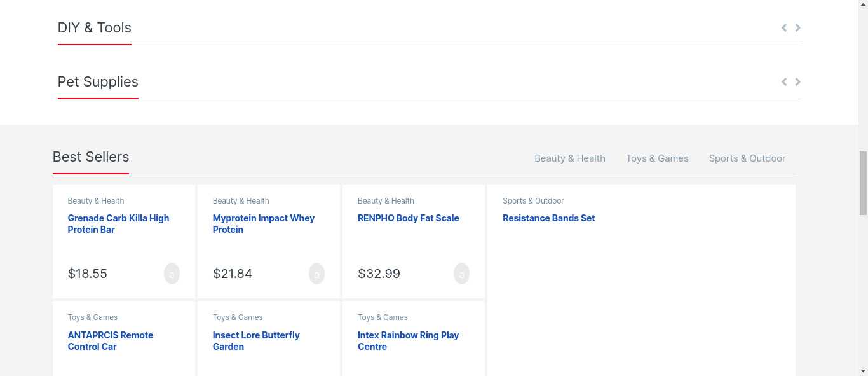Click next arrow in DIY & Tools carousel
The image size is (868, 376).
(x=797, y=27)
